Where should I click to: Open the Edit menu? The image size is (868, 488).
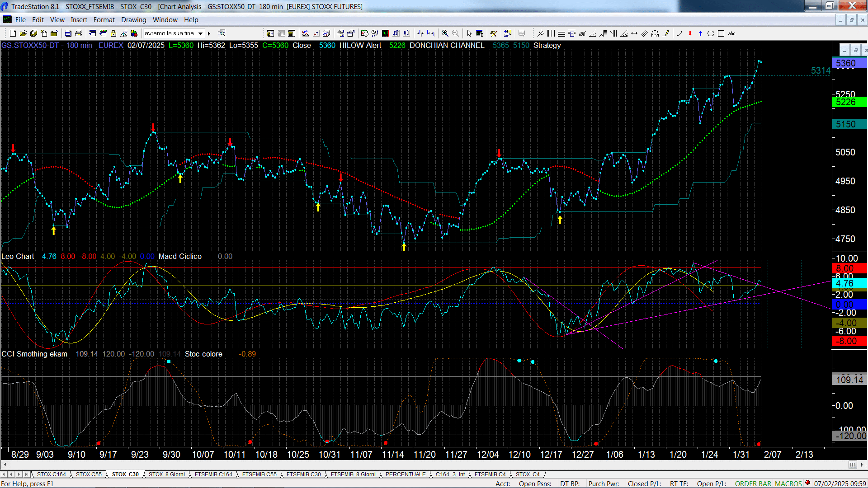[38, 20]
